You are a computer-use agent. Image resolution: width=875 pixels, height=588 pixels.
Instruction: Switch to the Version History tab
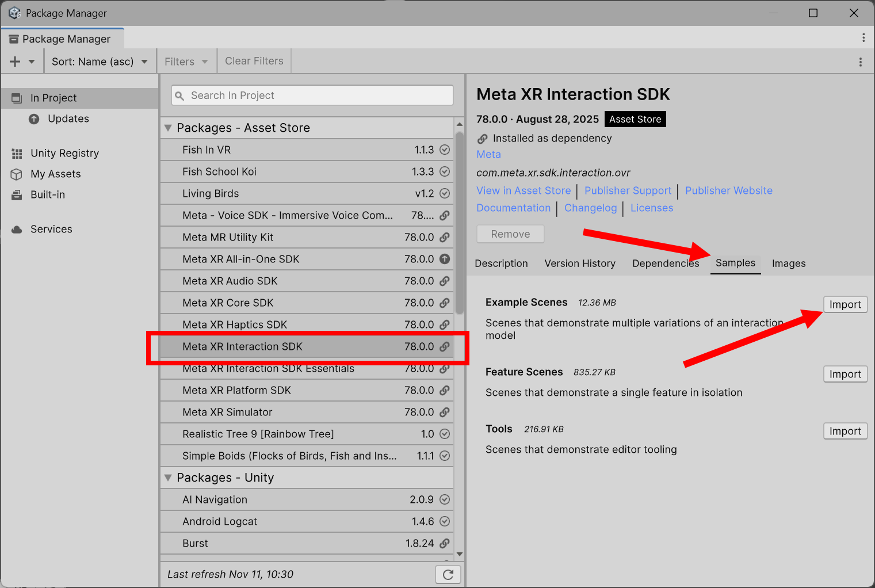(580, 264)
